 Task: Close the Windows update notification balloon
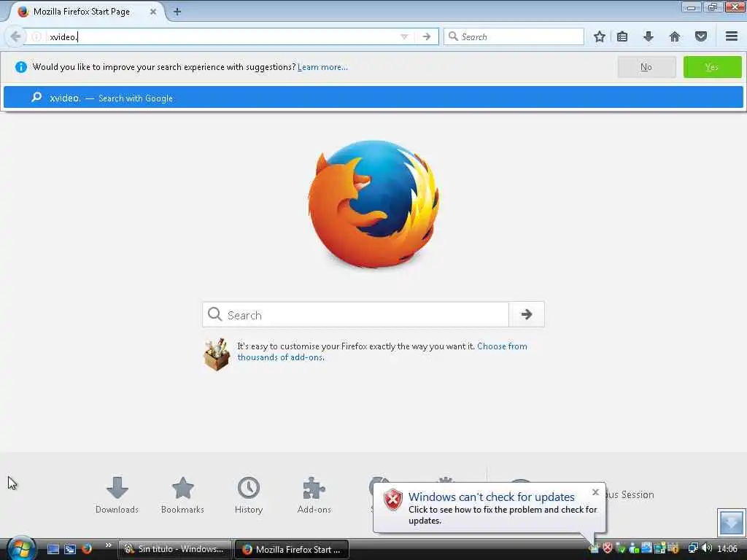coord(595,492)
